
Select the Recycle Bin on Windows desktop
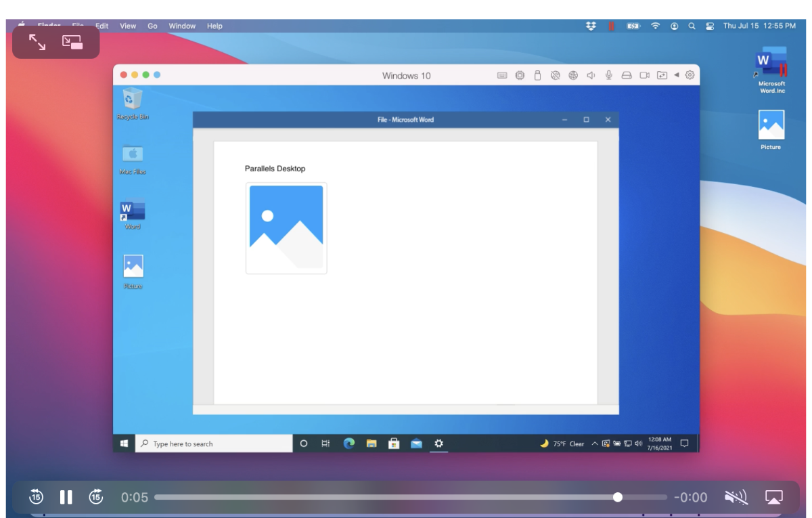[x=133, y=104]
